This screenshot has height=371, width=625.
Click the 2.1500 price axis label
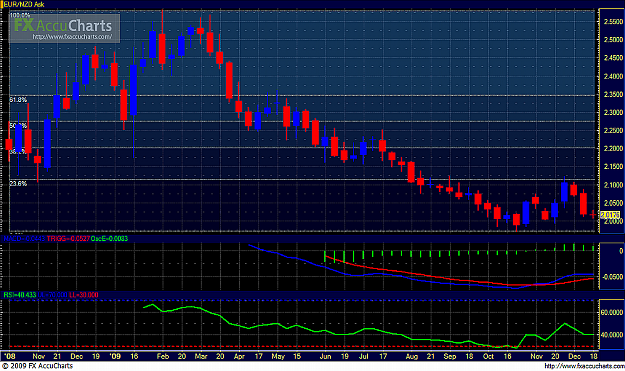613,167
